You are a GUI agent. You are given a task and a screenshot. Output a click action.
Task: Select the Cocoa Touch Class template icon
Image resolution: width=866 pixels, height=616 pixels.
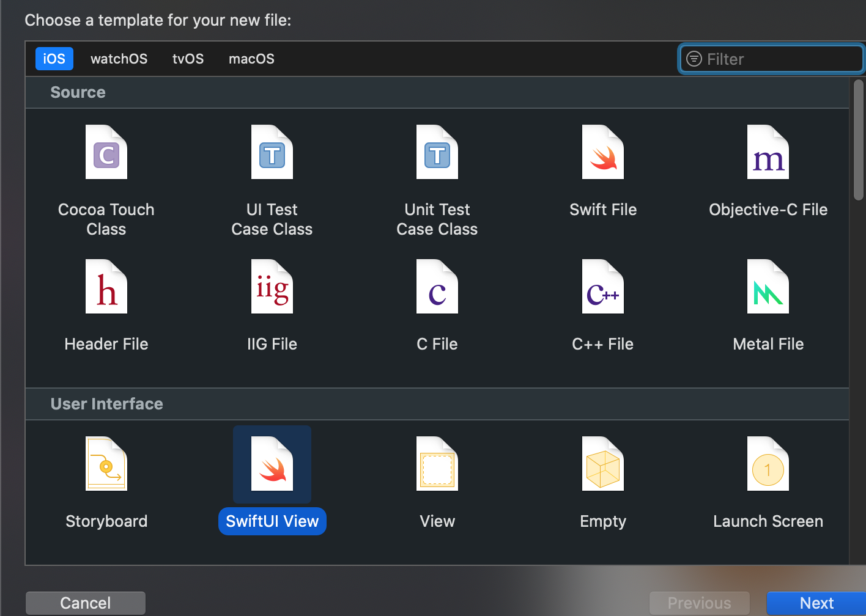click(x=106, y=152)
